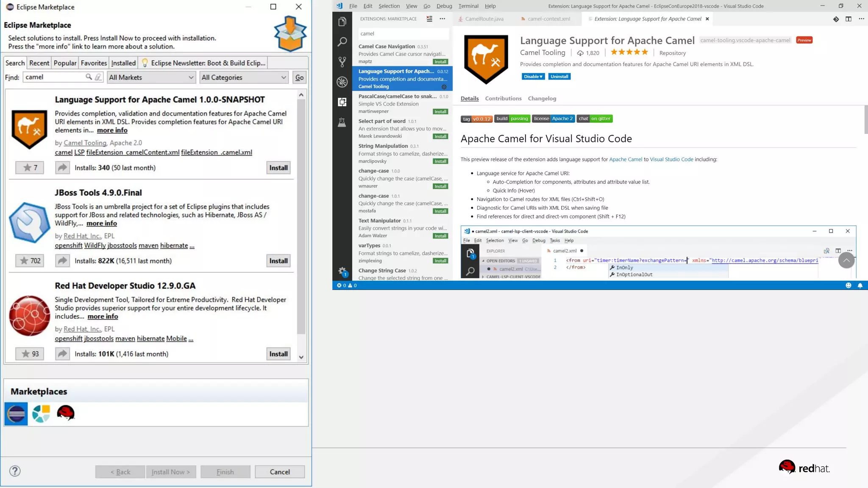Viewport: 868px width, 488px height.
Task: Star Red Hat Developer Studio favorite button
Action: pyautogui.click(x=30, y=354)
